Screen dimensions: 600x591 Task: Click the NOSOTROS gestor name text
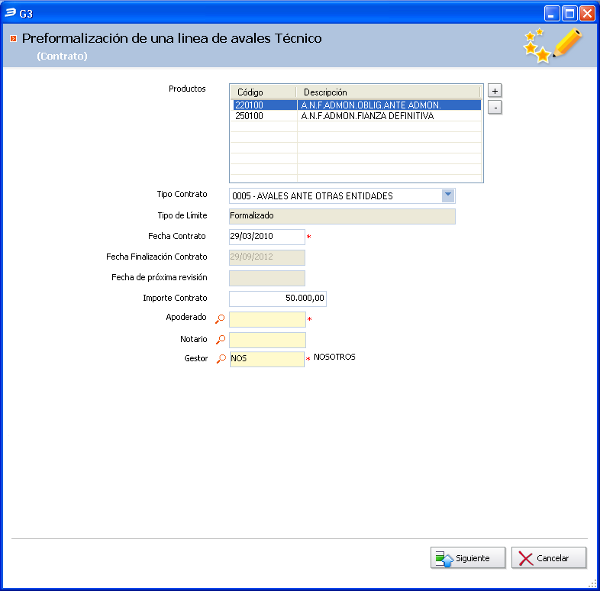tap(334, 357)
